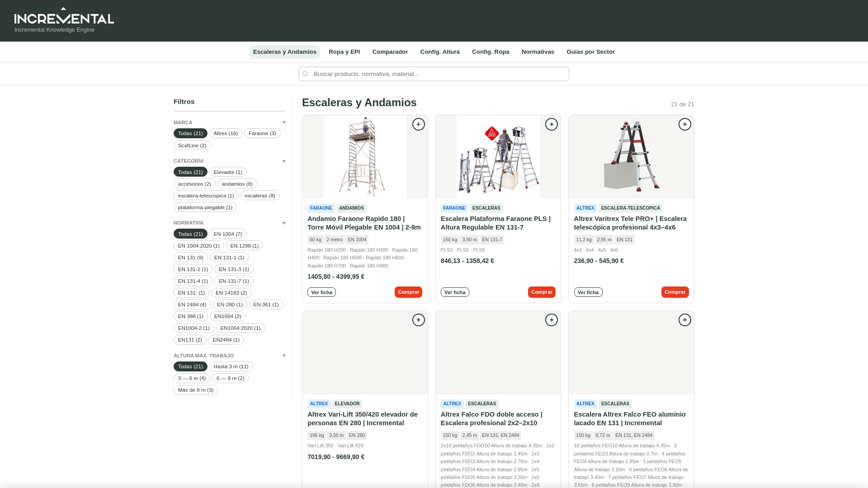Screen dimensions: 868x488
Task: Collapse the Altura Máx. Trabajo section
Action: 229,356
